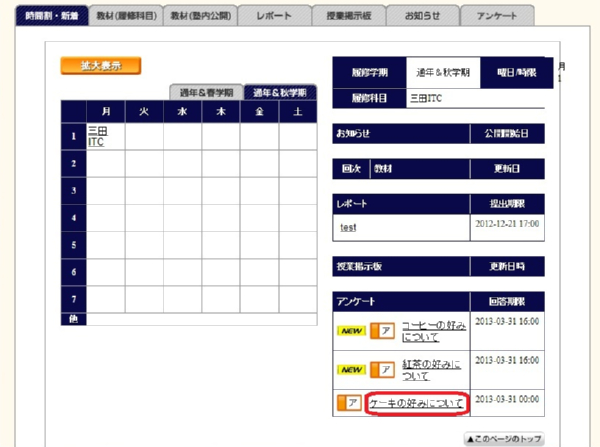Click the NEW badge on the coffee survey row

(x=352, y=330)
